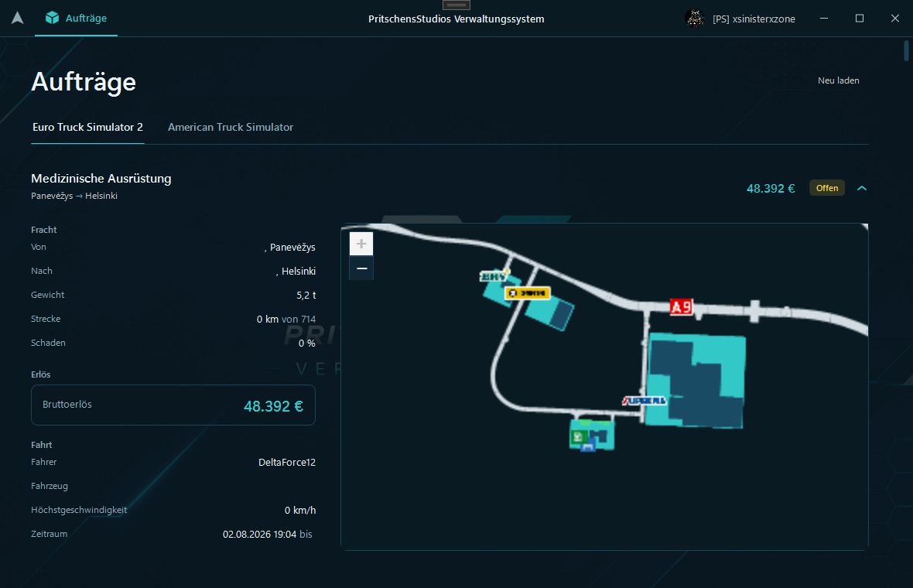Select the driver name DeltaForce12

(x=287, y=462)
